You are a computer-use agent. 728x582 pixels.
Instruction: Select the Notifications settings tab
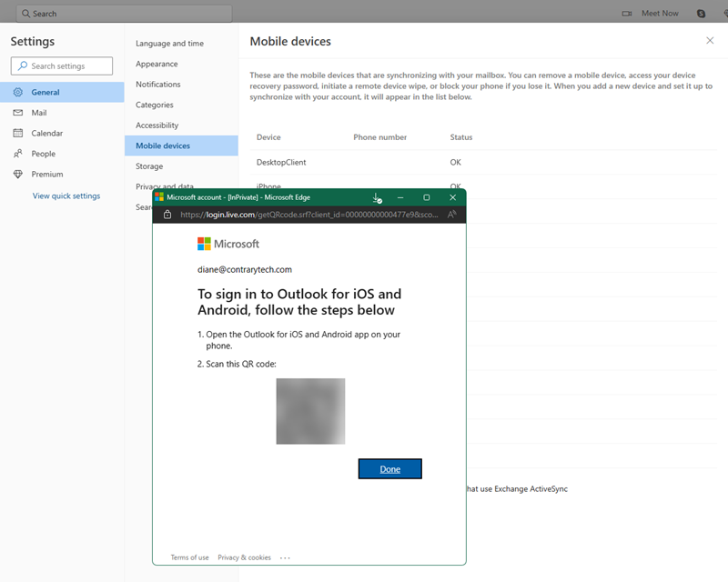coord(158,85)
